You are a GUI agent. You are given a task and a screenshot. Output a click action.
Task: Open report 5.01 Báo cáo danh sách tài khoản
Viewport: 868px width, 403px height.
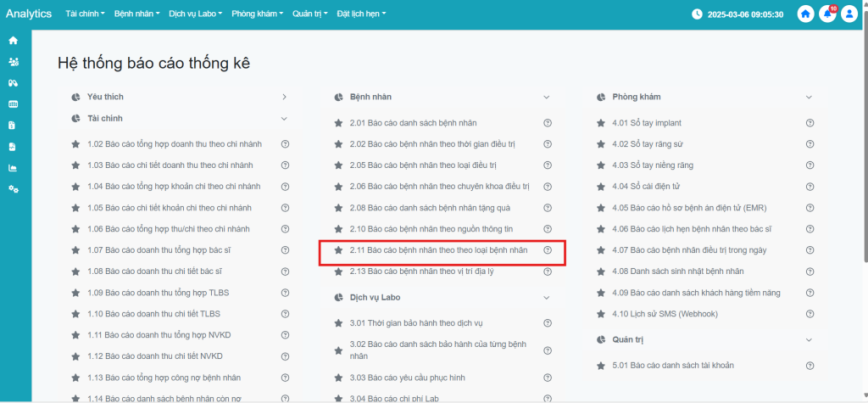click(x=673, y=365)
